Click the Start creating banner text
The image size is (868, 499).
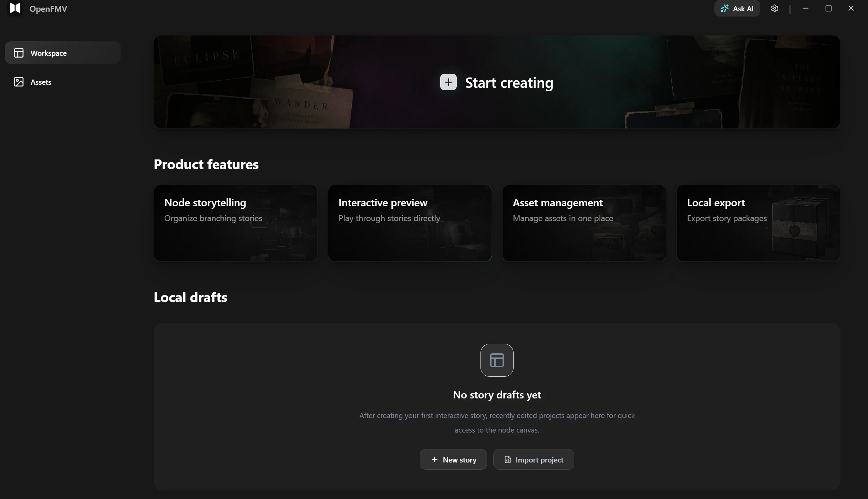(x=509, y=83)
